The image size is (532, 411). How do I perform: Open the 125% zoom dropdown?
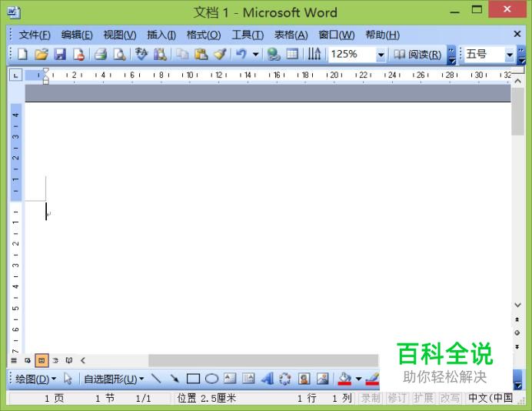click(x=381, y=55)
